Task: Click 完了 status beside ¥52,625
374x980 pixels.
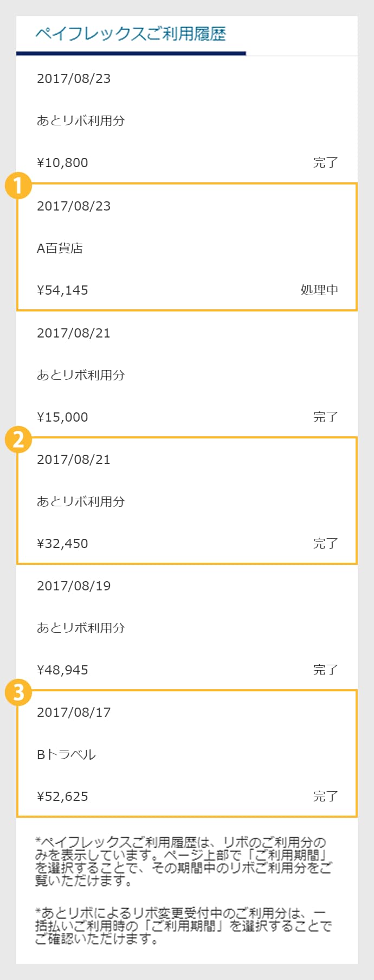Action: 325,797
